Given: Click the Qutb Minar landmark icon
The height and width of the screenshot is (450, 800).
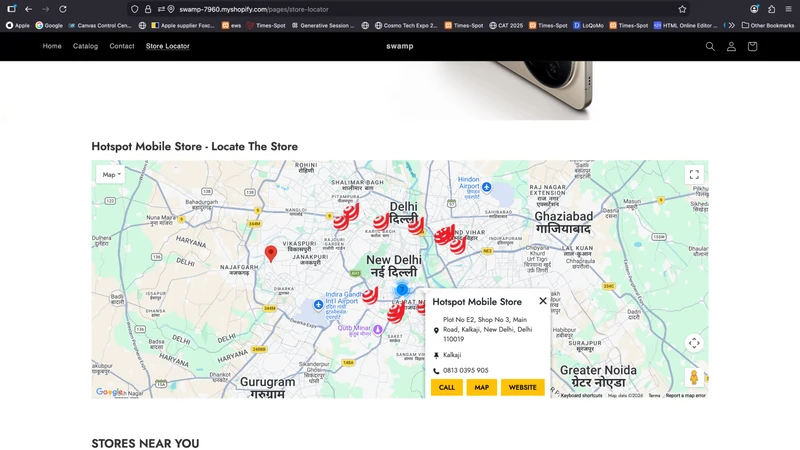Looking at the screenshot, I should click(378, 330).
